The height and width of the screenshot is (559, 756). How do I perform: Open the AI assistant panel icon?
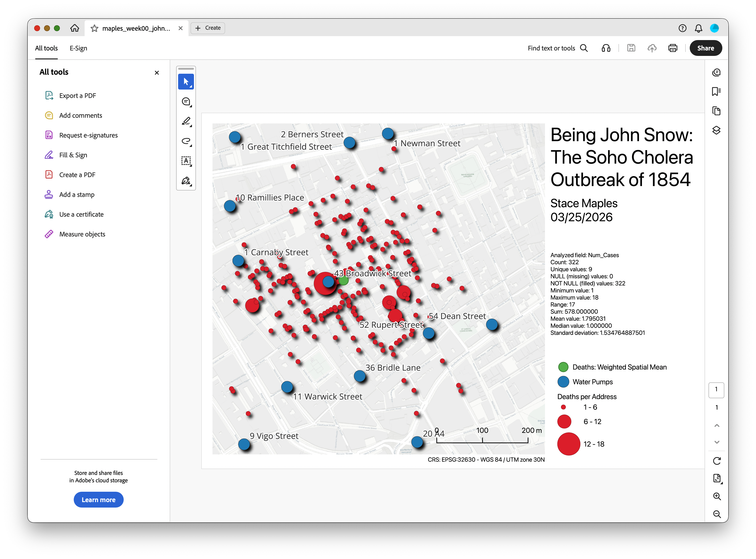click(716, 72)
